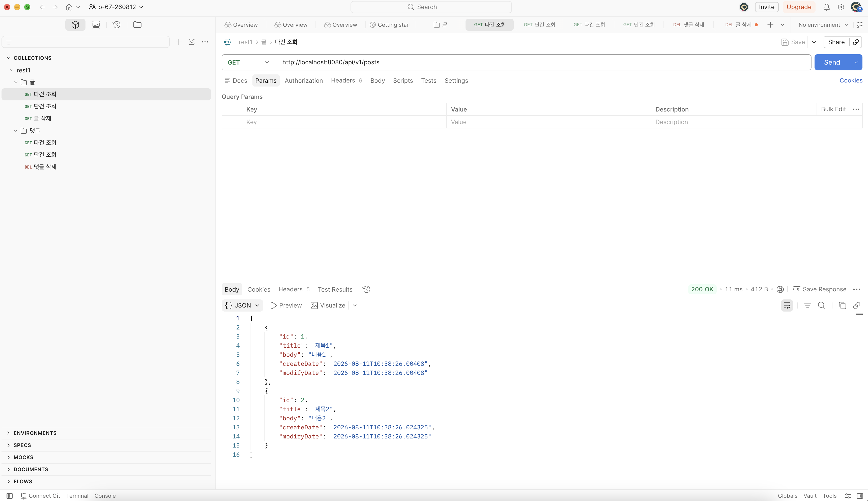Viewport: 868px width, 501px height.
Task: Open the notifications bell
Action: coord(826,7)
